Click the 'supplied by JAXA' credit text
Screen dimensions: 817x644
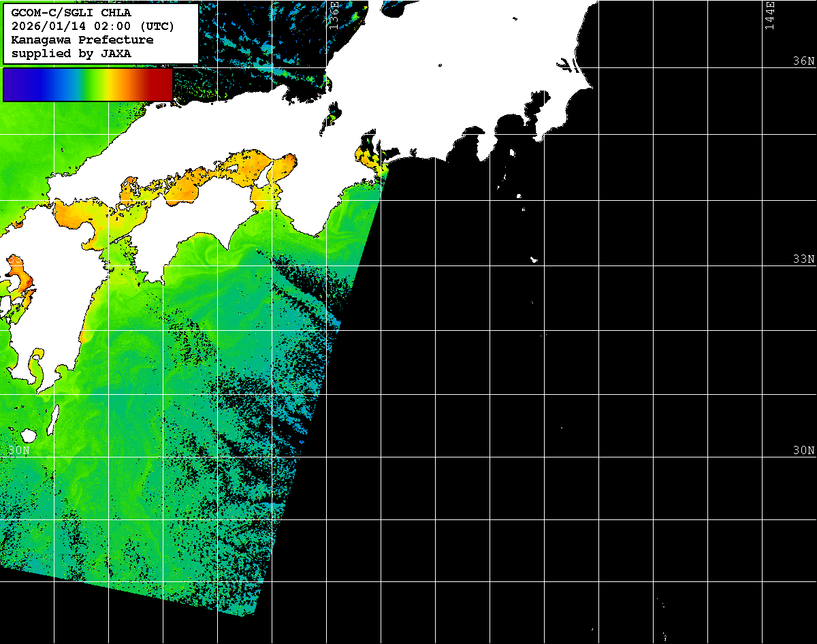(71, 53)
